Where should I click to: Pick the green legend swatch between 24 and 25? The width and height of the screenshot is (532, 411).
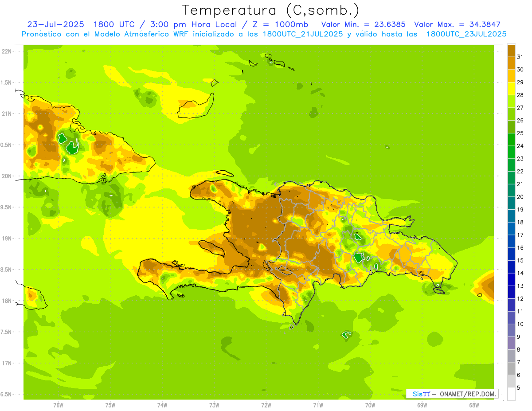[x=511, y=139]
